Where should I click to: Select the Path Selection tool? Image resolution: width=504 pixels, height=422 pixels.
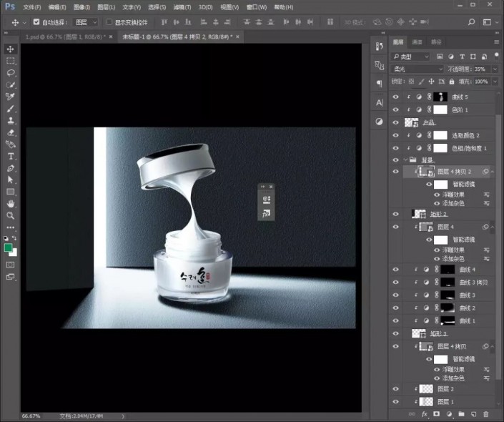coord(10,180)
